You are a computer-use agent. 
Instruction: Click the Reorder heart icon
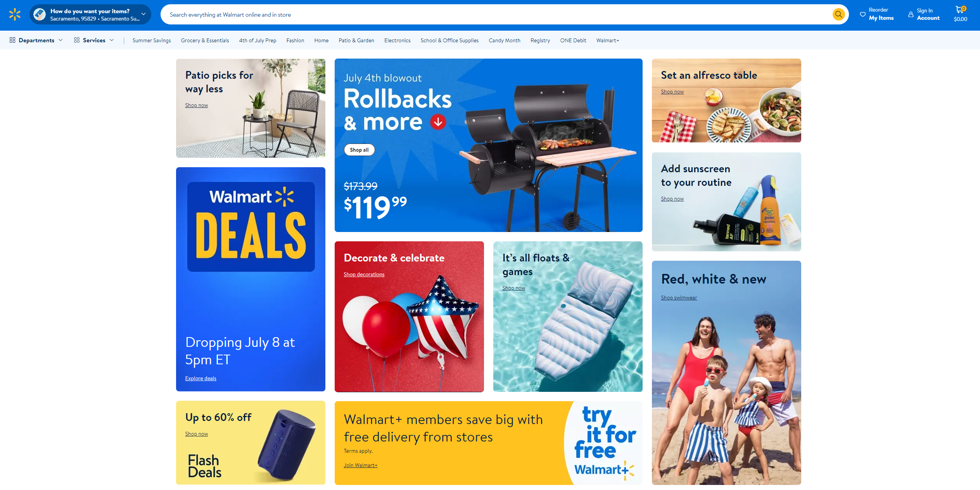click(862, 14)
